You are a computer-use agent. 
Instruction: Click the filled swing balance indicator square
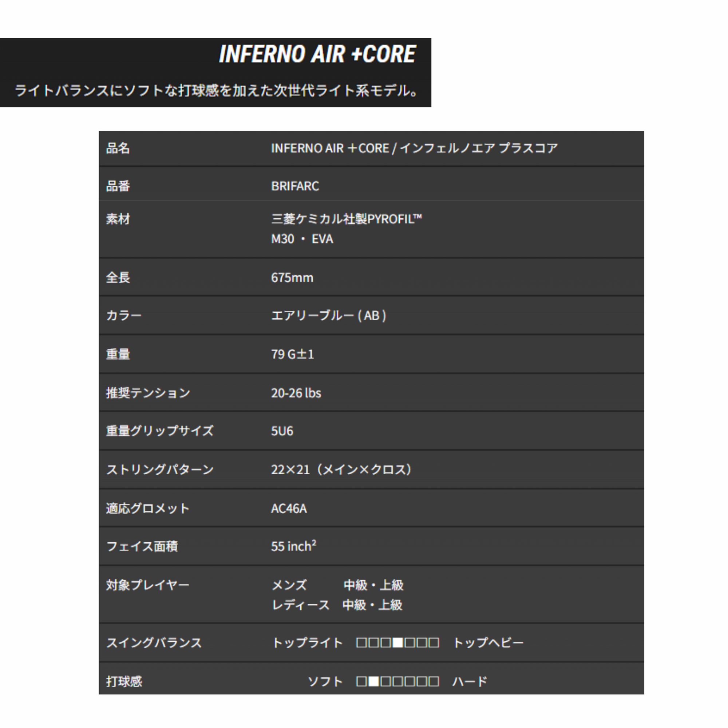click(398, 642)
